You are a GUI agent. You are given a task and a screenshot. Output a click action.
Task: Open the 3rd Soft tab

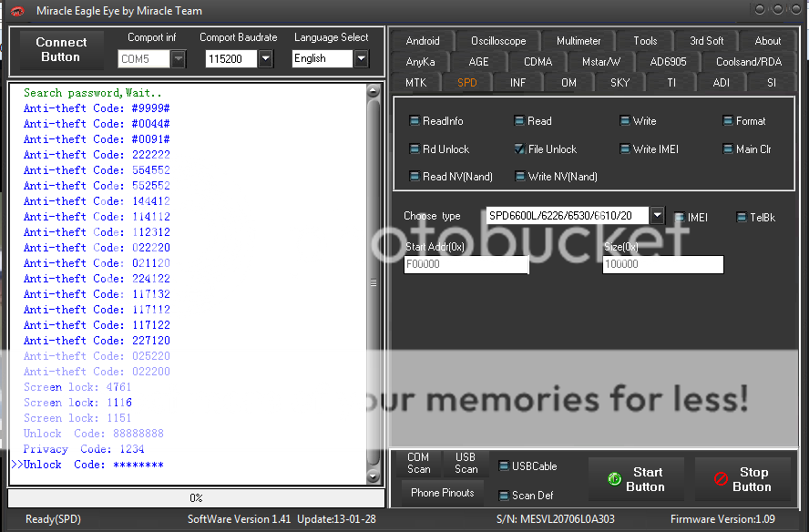(x=706, y=41)
